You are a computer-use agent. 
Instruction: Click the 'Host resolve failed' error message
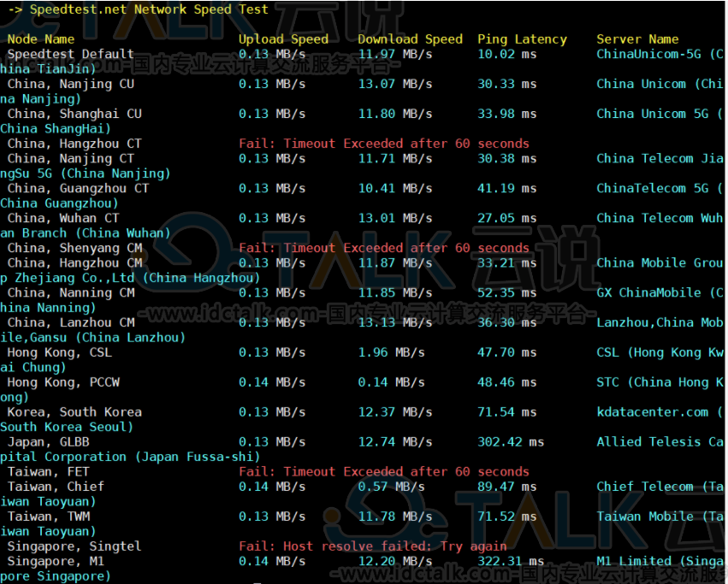[373, 546]
